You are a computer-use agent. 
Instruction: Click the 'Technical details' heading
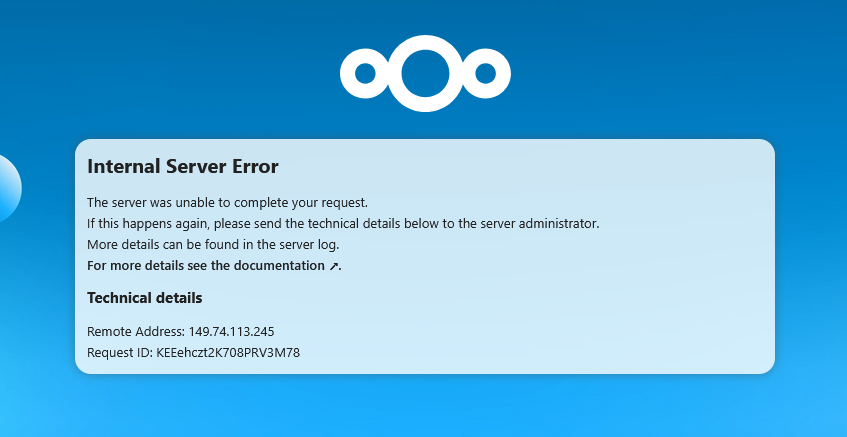[x=145, y=298]
